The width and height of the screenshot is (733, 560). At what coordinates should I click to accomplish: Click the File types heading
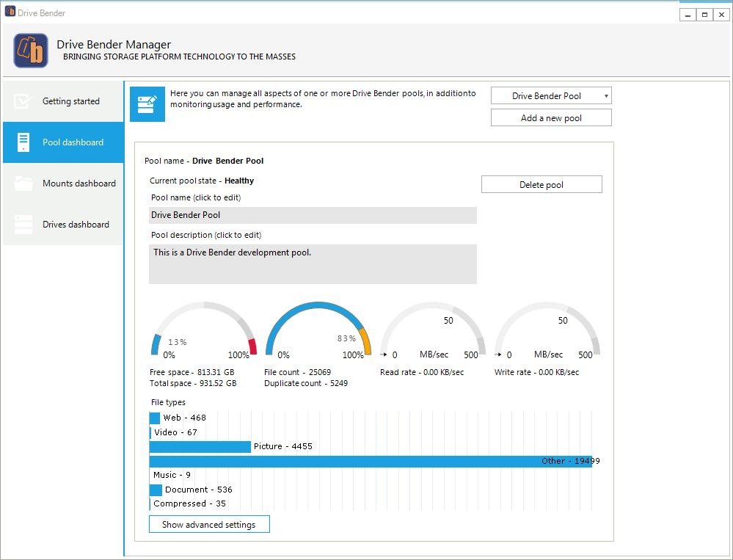[x=168, y=402]
